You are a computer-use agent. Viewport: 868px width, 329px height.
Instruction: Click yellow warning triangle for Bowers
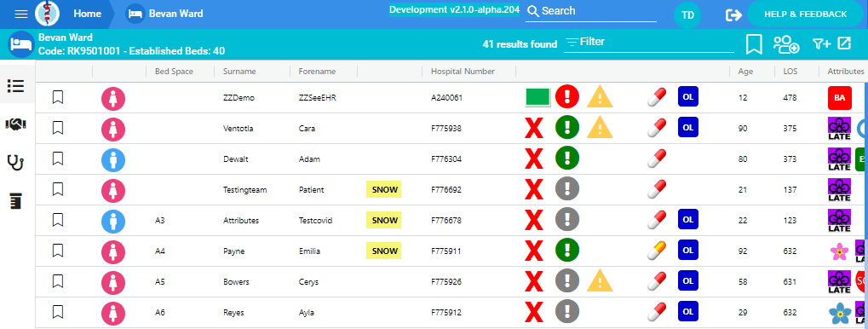pyautogui.click(x=600, y=280)
